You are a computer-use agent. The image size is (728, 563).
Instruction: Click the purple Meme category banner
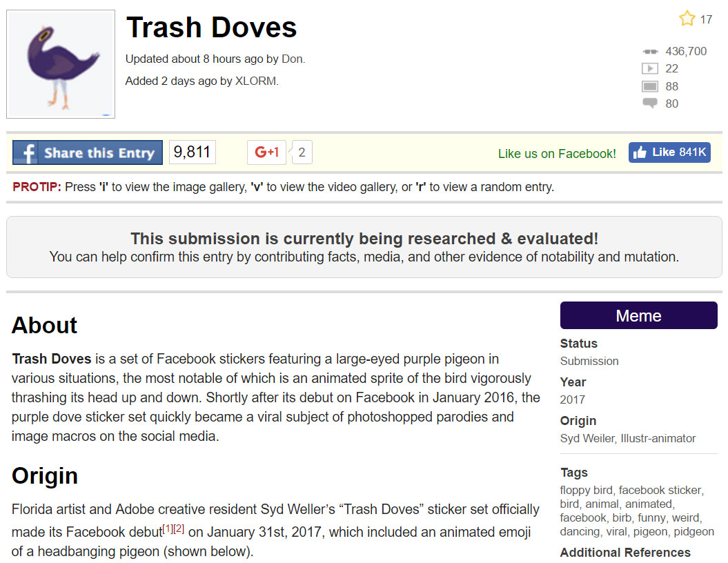(x=639, y=315)
